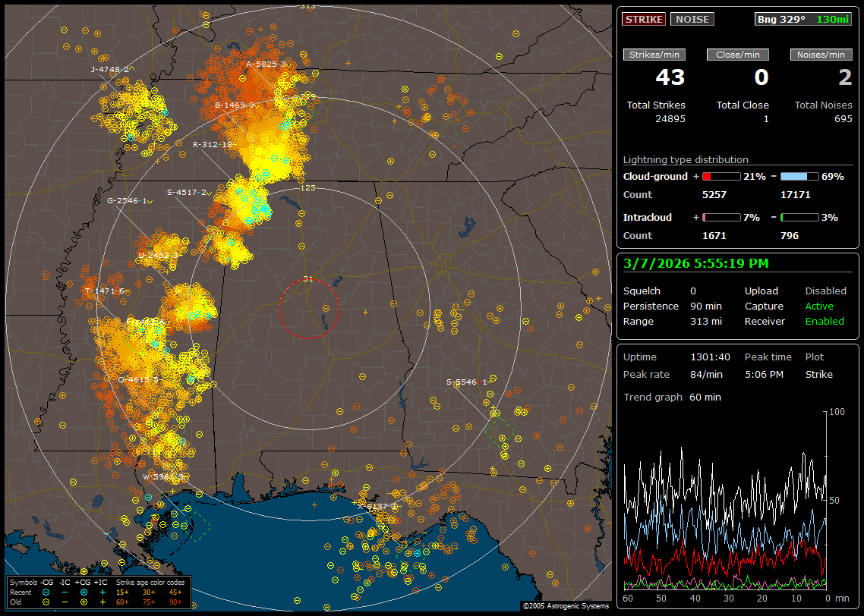Select storm cell label R-312-18

[x=212, y=144]
